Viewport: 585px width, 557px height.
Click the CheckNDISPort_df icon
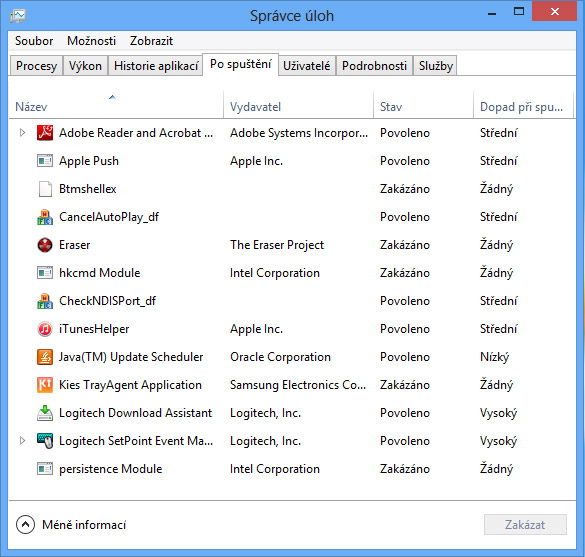[x=45, y=301]
